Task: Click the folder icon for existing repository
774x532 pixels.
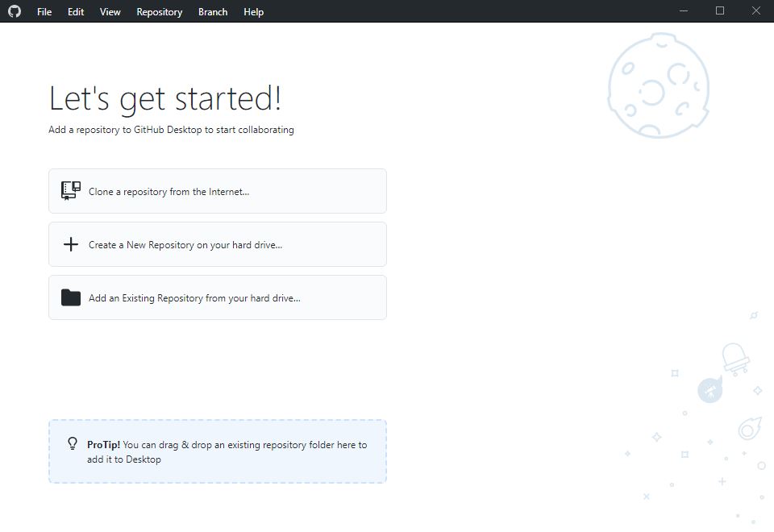Action: [71, 297]
